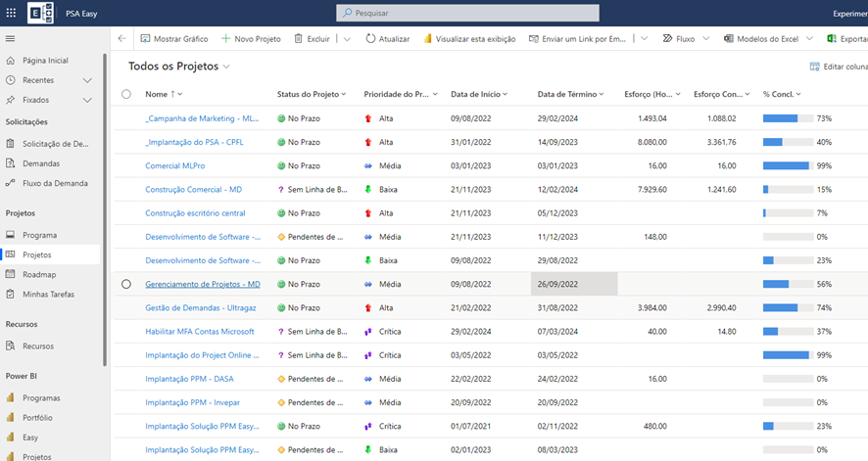Click Excluir trash button
868x461 pixels.
(x=313, y=39)
